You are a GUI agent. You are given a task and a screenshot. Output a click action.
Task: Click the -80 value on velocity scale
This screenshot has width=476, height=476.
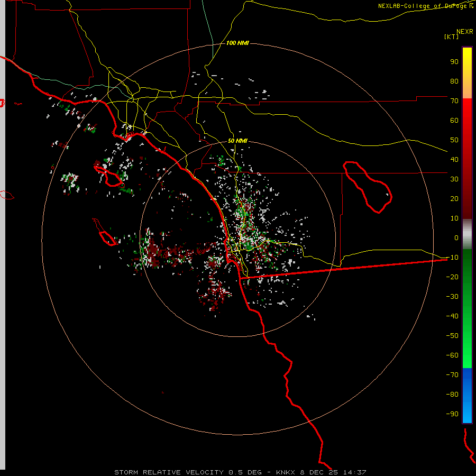pyautogui.click(x=452, y=395)
